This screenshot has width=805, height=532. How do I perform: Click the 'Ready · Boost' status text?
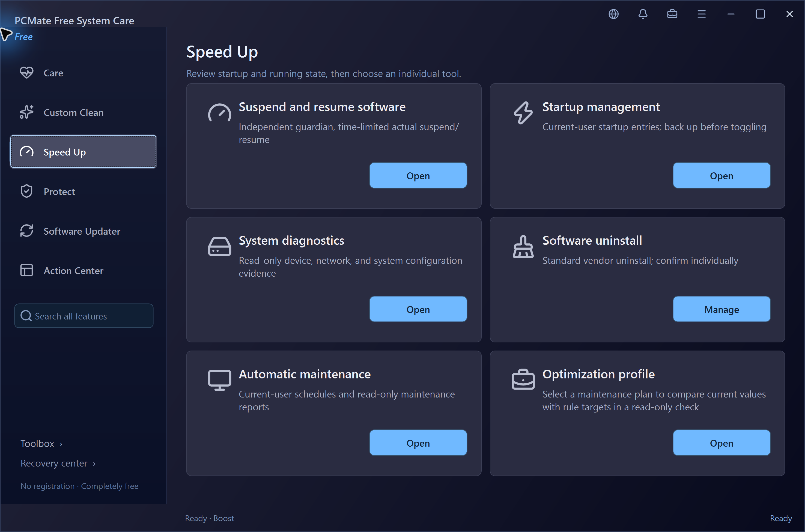pyautogui.click(x=209, y=518)
